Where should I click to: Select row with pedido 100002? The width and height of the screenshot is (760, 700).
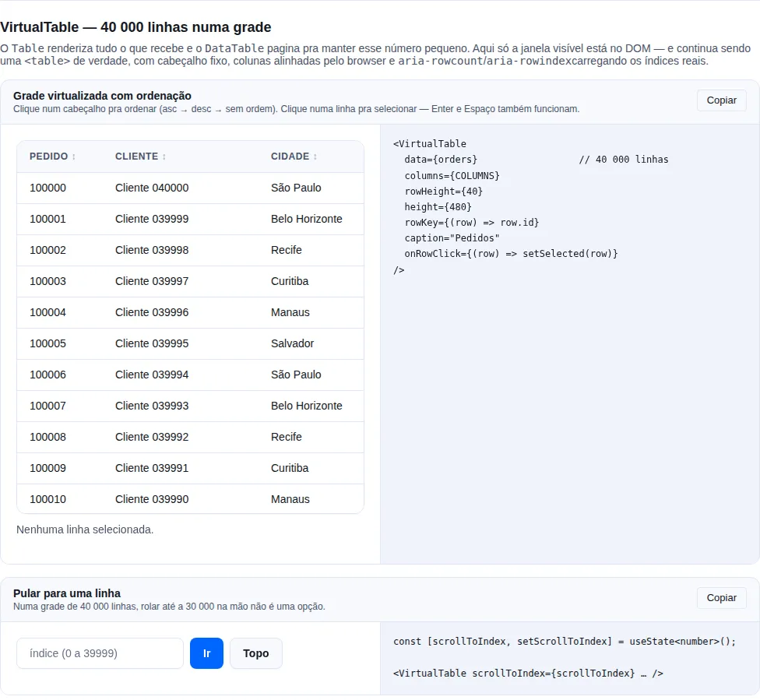191,250
